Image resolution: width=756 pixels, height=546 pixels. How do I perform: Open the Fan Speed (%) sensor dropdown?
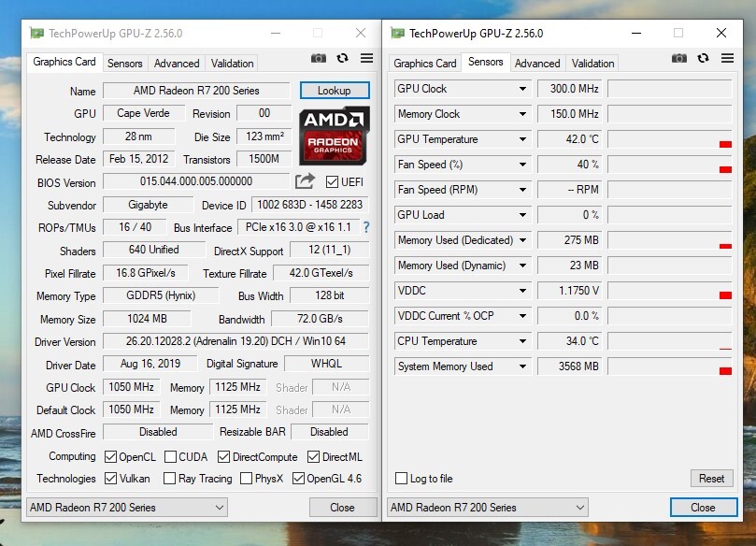523,165
